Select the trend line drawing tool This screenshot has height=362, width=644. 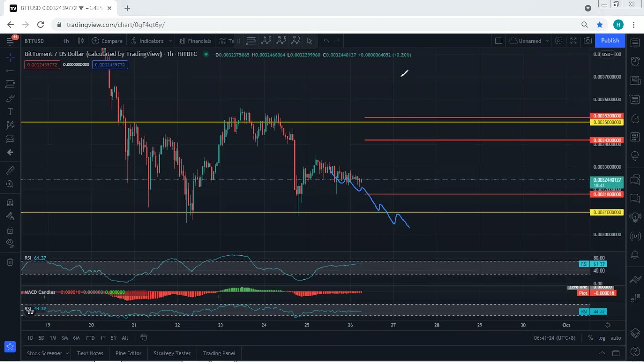[x=10, y=71]
